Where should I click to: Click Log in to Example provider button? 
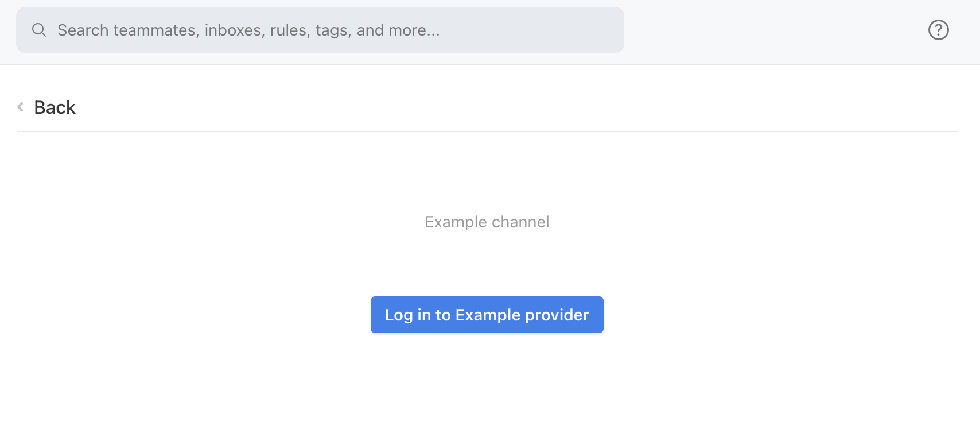click(487, 315)
